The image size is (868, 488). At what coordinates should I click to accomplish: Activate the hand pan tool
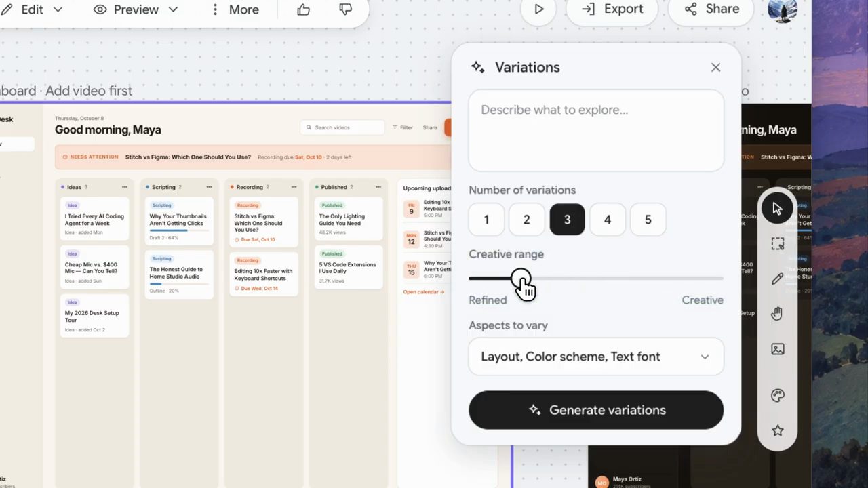pyautogui.click(x=777, y=313)
